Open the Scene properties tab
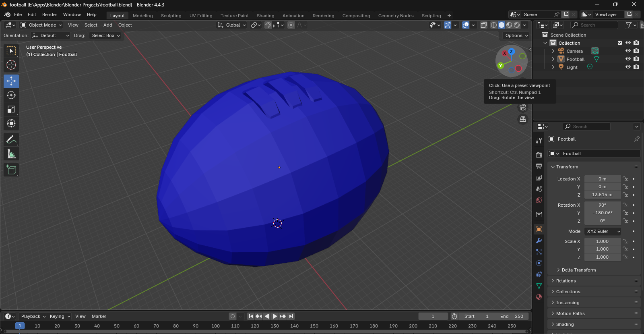The image size is (644, 334). pos(539,189)
